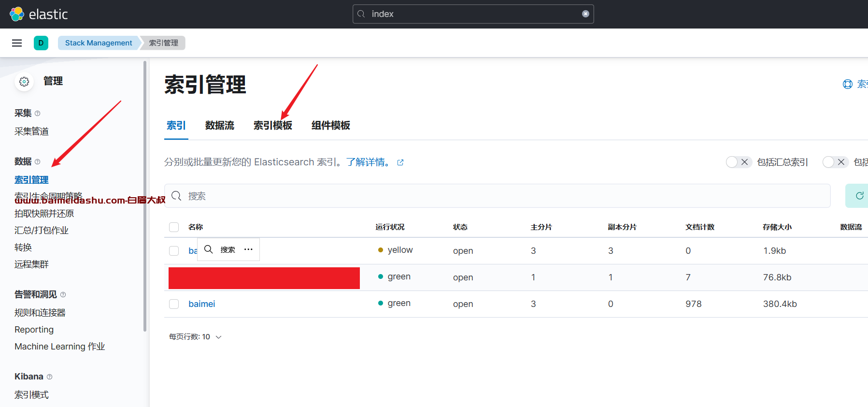Screen dimensions: 868x407
Task: Open the docs help icon at top right
Action: coord(848,84)
